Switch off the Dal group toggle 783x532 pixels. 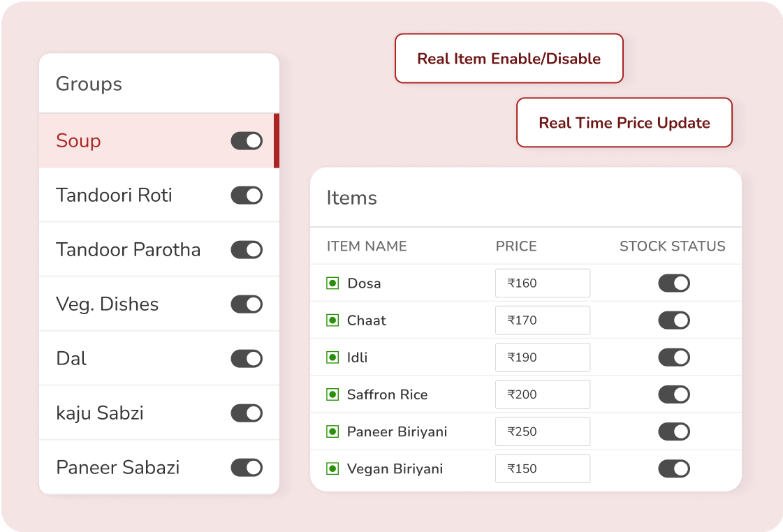(247, 359)
